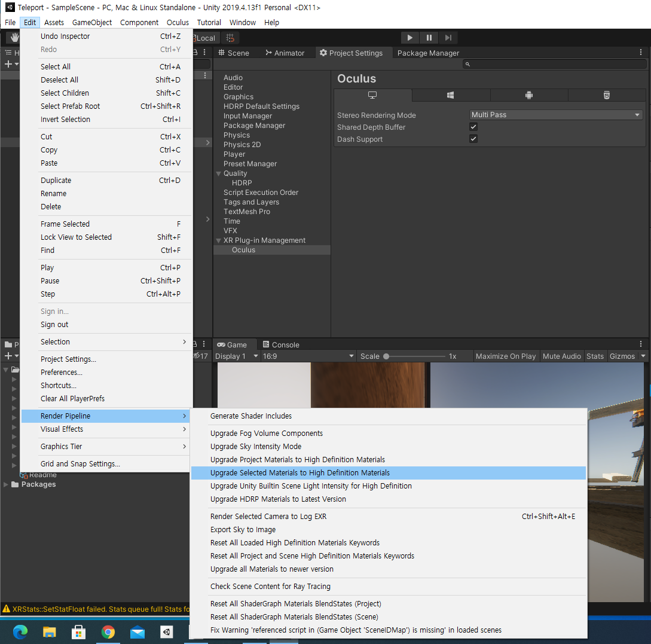The width and height of the screenshot is (651, 644).
Task: Click the Pause button in toolbar
Action: tap(429, 38)
